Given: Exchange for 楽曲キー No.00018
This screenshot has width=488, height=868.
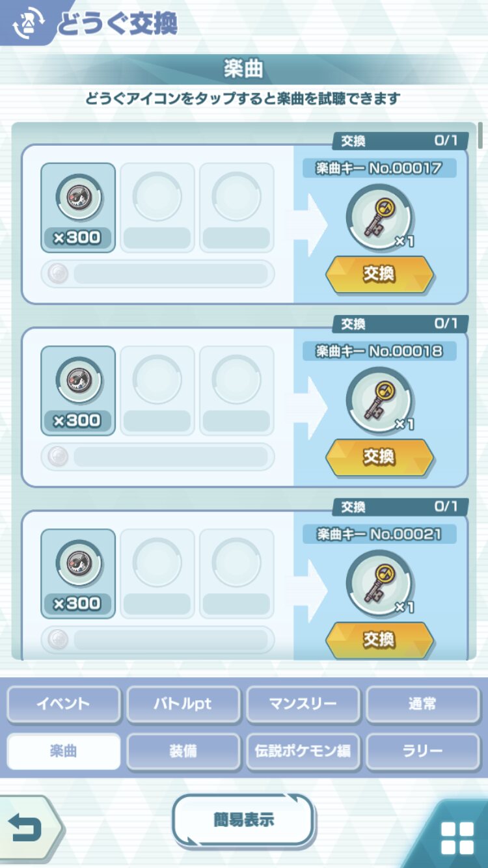Looking at the screenshot, I should pos(379,457).
